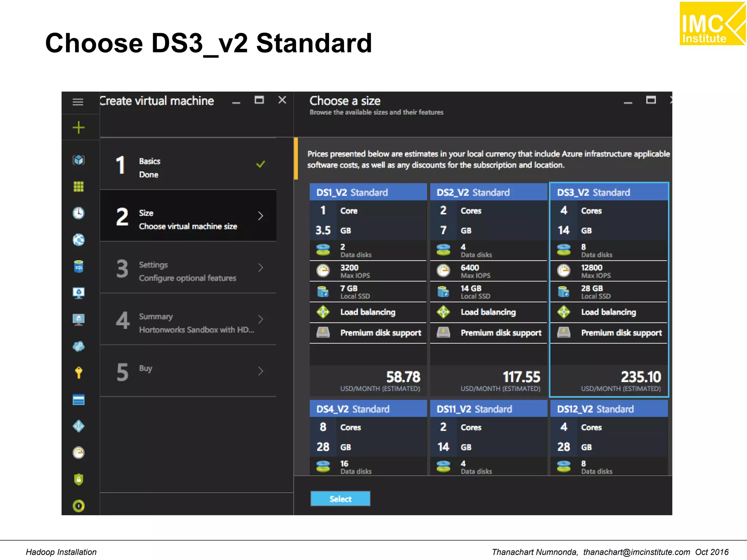Viewport: 747px width, 560px height.
Task: Open the blue Storage accounts icon
Action: tap(78, 400)
